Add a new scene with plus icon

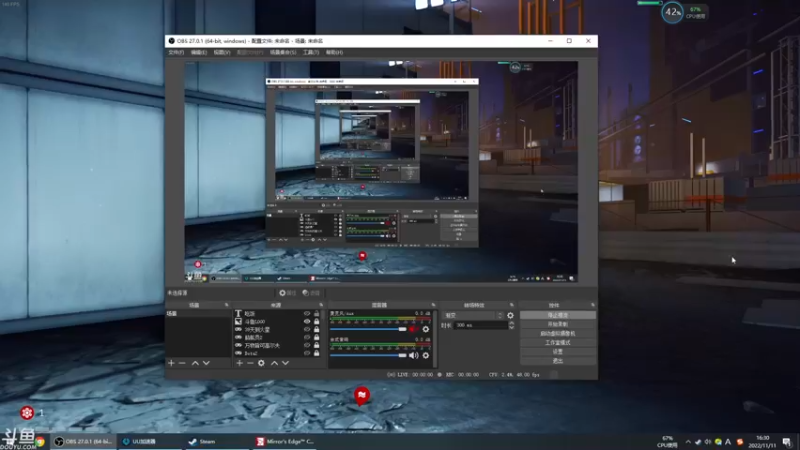(x=171, y=363)
